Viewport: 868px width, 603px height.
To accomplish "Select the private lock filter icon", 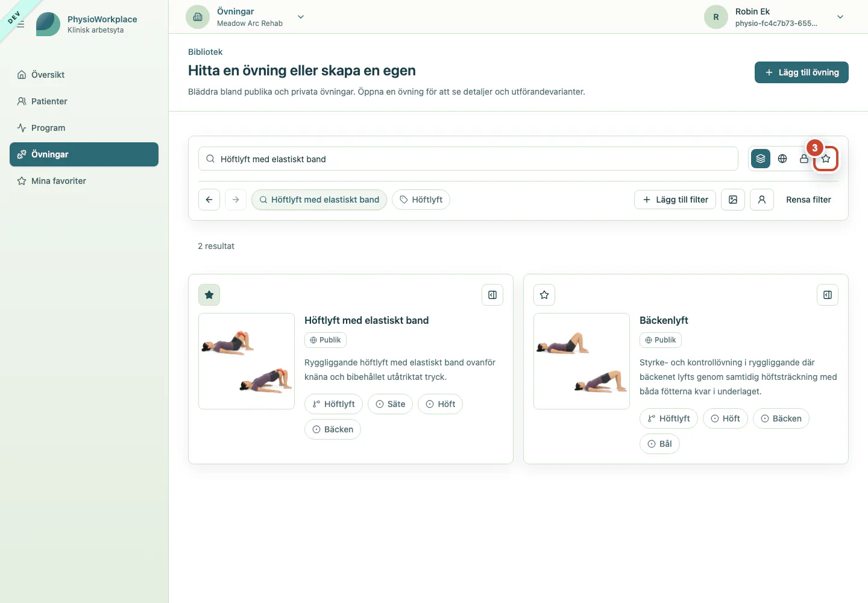I will 804,159.
